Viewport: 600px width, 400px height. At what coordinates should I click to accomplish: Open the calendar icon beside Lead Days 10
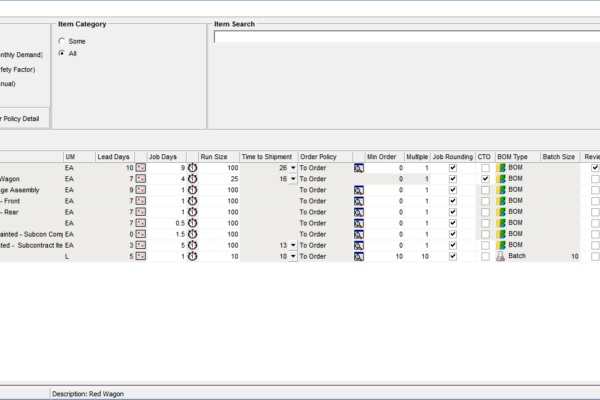click(x=140, y=168)
